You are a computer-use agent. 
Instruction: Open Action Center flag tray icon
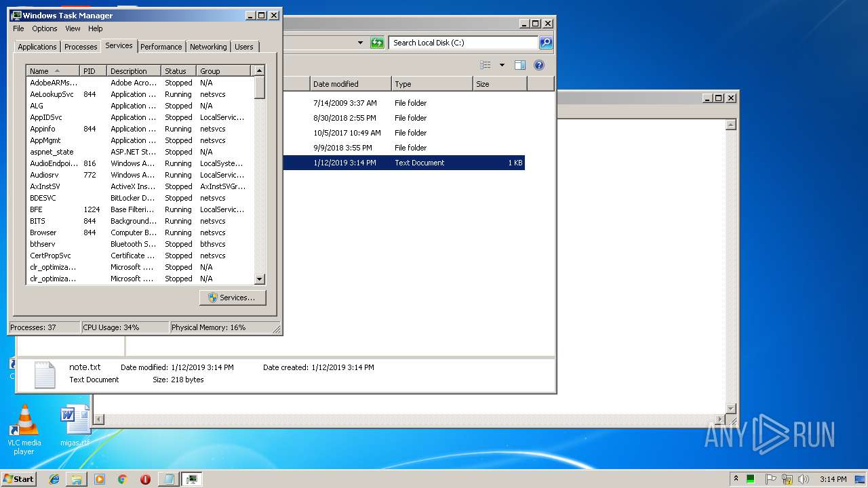[770, 479]
